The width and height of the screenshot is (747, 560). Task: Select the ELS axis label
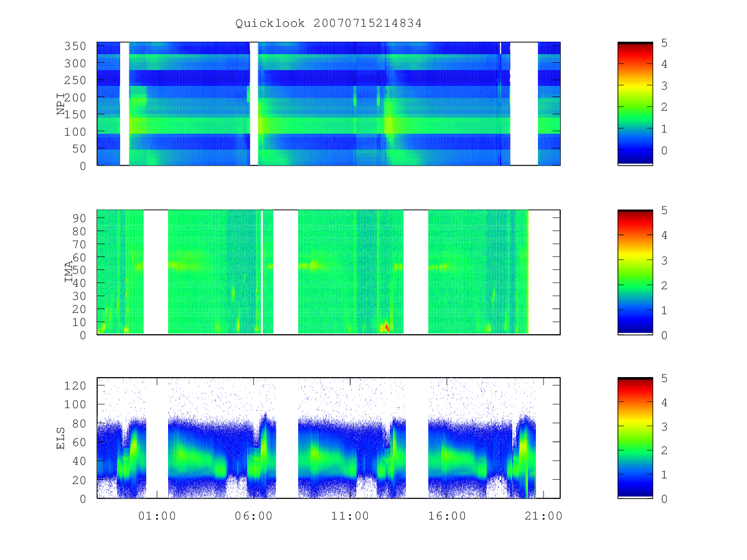(x=62, y=438)
